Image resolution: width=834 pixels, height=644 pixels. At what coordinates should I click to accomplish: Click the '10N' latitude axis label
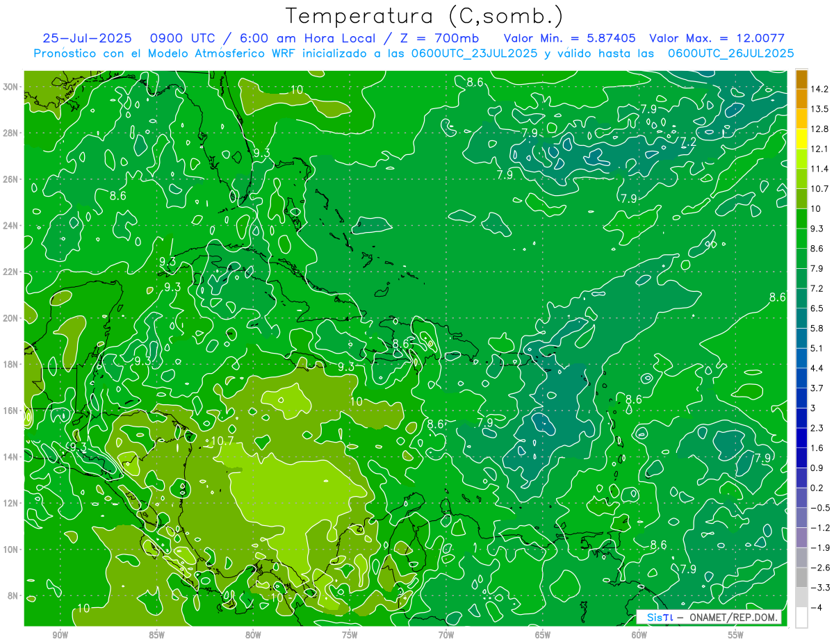tap(12, 550)
